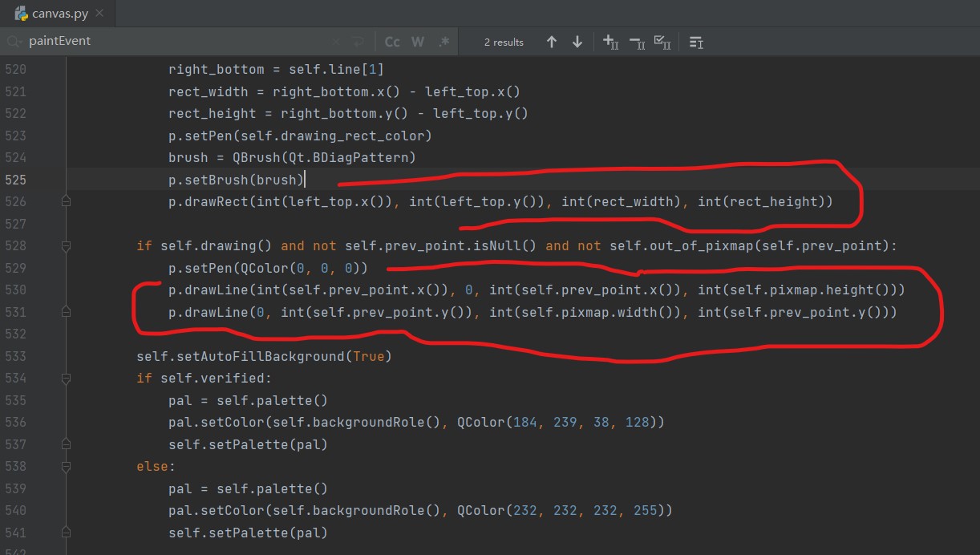Viewport: 980px width, 555px height.
Task: Click QColor(184, 239, 38, 128) value
Action: [x=557, y=422]
